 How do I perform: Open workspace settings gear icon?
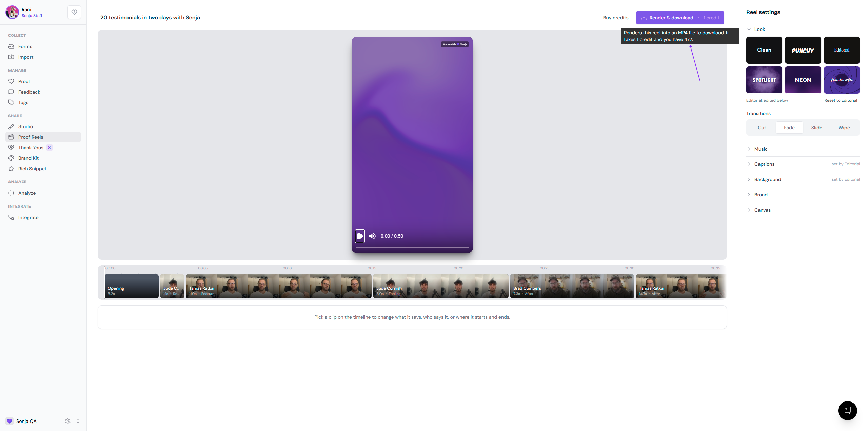(x=68, y=421)
